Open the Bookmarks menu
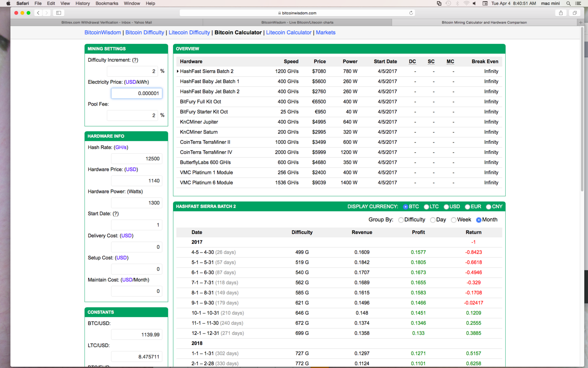The image size is (588, 368). pos(107,3)
